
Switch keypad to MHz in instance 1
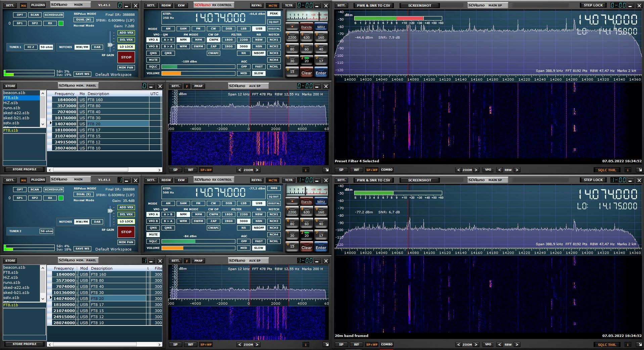point(321,202)
